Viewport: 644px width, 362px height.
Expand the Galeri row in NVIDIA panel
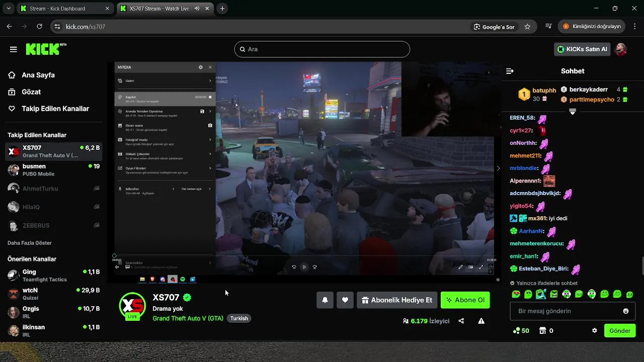pos(165,81)
